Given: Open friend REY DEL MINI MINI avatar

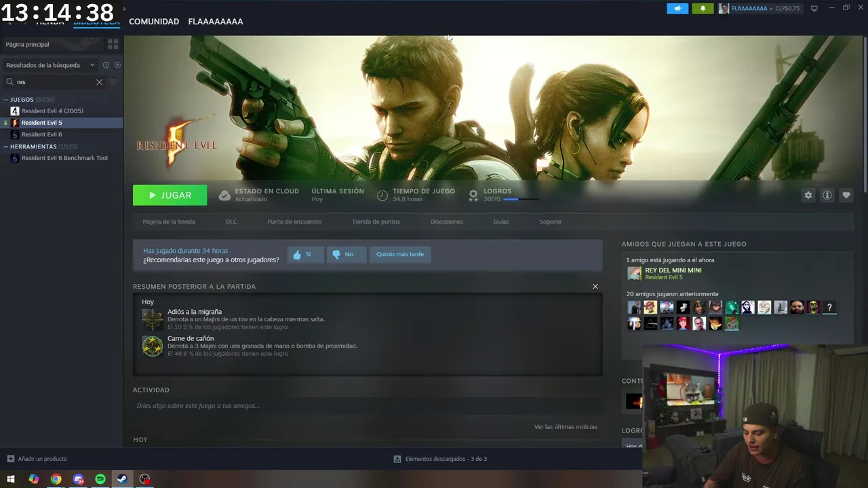Looking at the screenshot, I should click(x=634, y=273).
